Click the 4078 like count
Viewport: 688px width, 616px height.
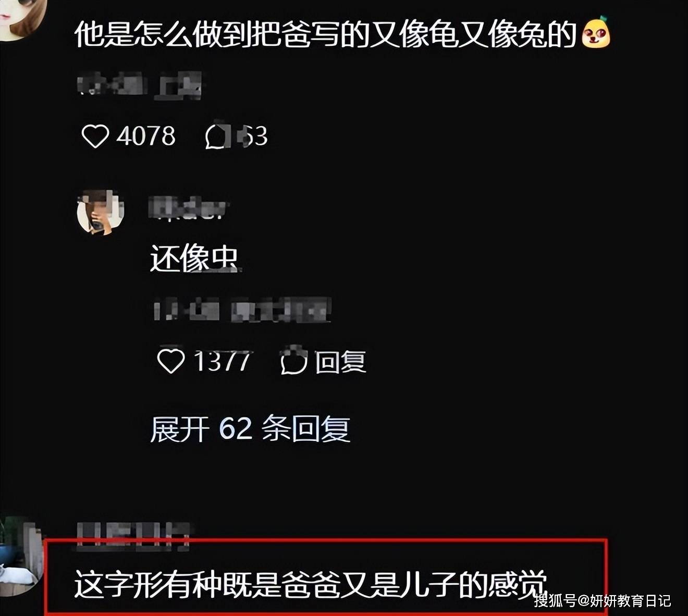[146, 136]
